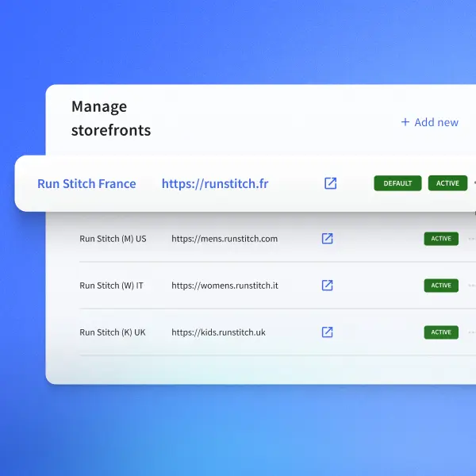
Task: Click the plus icon beside Add new
Action: pyautogui.click(x=405, y=122)
